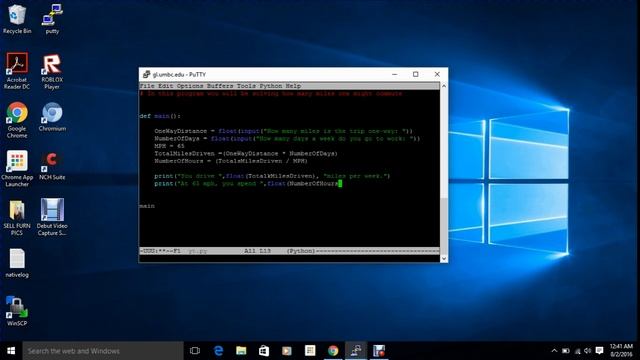Open Chrome App Launcher desktop icon
The width and height of the screenshot is (640, 360).
click(17, 168)
